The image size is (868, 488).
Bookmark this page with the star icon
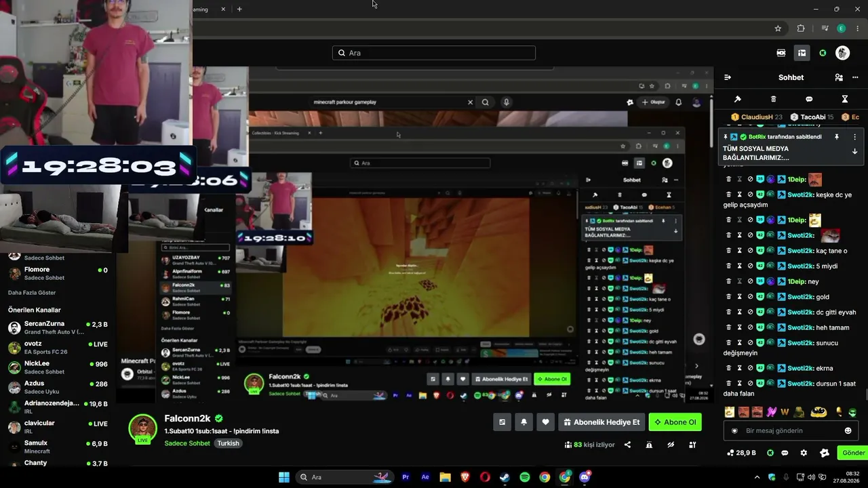tap(778, 28)
